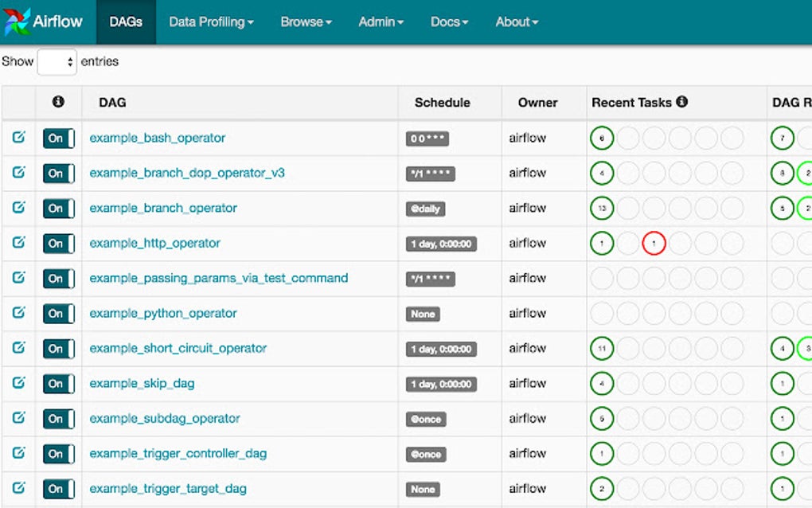Open the Admin dropdown

[x=381, y=21]
